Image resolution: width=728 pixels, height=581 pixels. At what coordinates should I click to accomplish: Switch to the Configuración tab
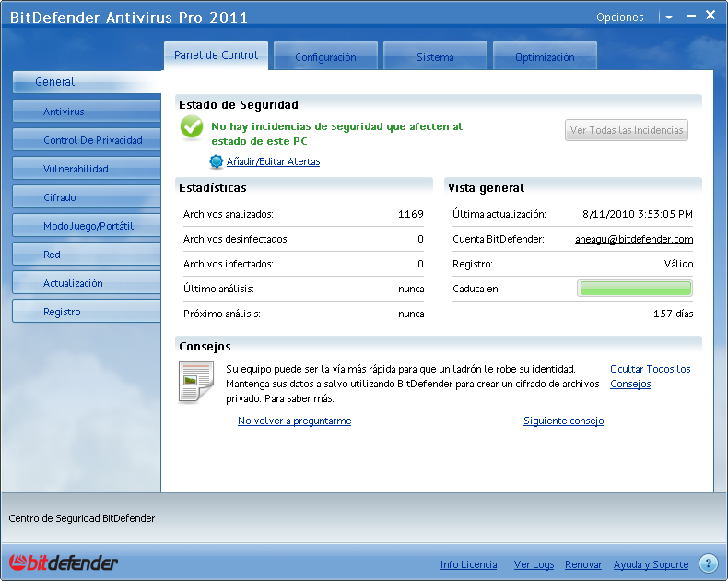(x=325, y=57)
